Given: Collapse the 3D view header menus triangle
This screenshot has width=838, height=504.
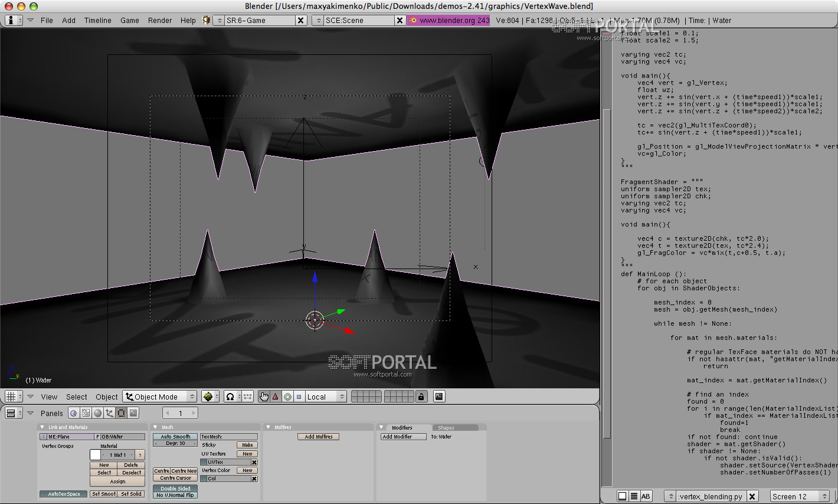Looking at the screenshot, I should pyautogui.click(x=30, y=397).
